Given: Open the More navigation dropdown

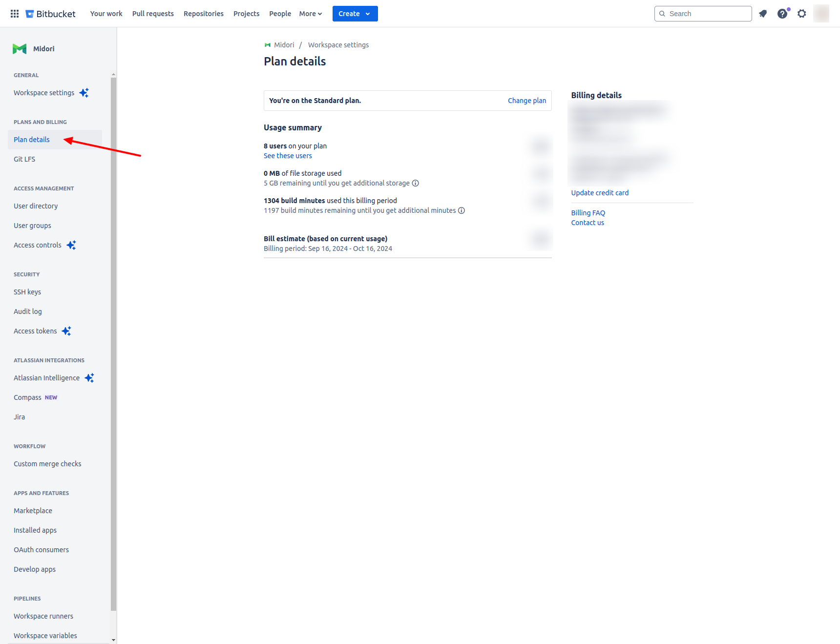Looking at the screenshot, I should [x=310, y=13].
